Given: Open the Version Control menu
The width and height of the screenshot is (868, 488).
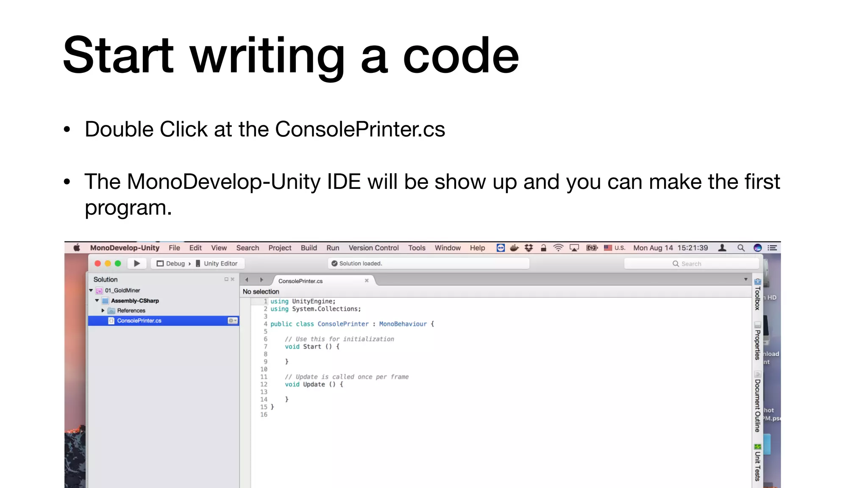Looking at the screenshot, I should click(x=373, y=248).
